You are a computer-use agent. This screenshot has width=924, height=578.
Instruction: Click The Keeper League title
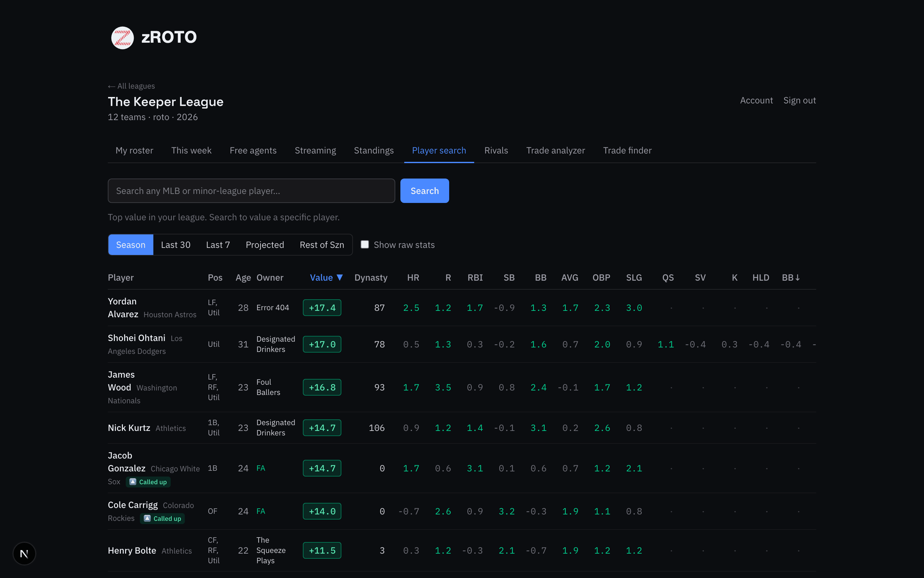[x=165, y=102]
